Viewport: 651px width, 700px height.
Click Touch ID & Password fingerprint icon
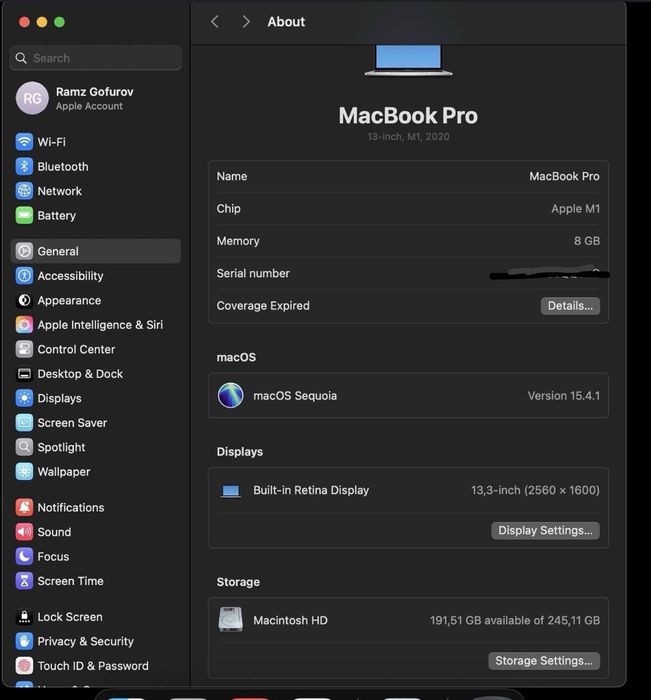click(24, 666)
